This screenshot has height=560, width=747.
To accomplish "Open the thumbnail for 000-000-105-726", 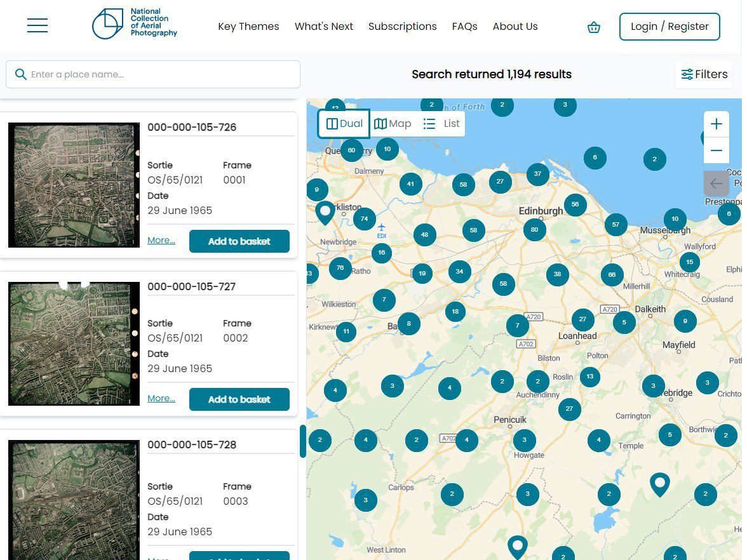I will click(73, 185).
